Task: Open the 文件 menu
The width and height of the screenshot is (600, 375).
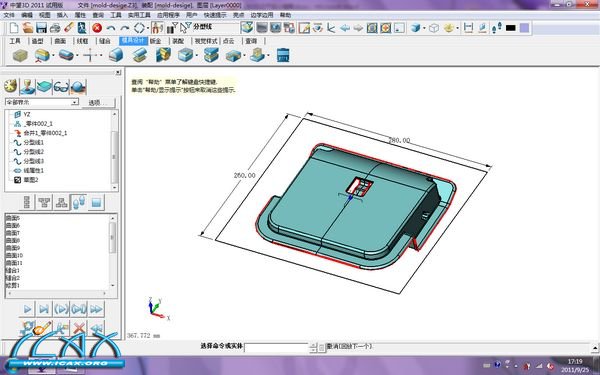Action: (9, 15)
